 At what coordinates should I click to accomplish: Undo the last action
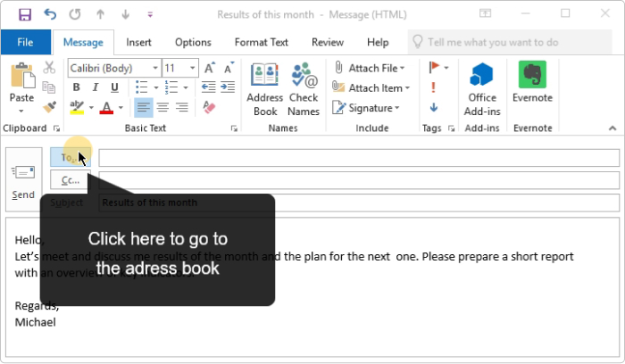coord(49,14)
